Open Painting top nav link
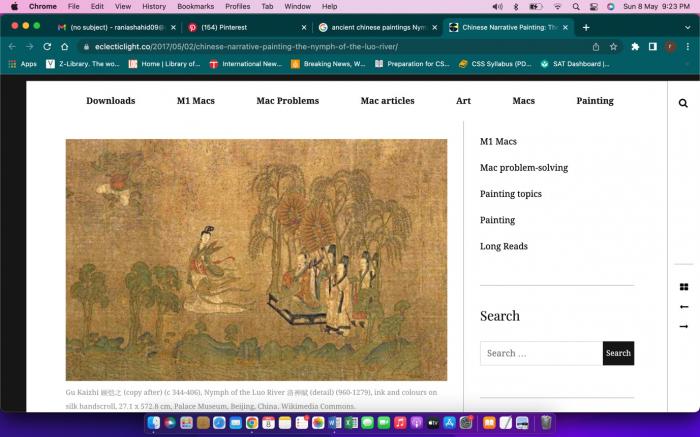Screen dimensions: 700x437 pyautogui.click(x=595, y=101)
